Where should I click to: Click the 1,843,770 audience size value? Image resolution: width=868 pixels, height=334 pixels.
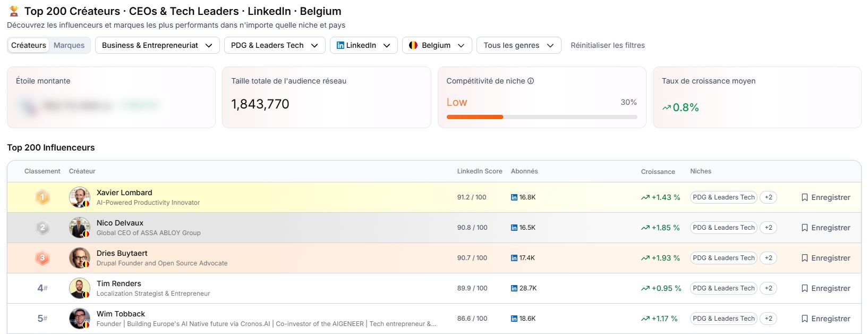coord(260,104)
